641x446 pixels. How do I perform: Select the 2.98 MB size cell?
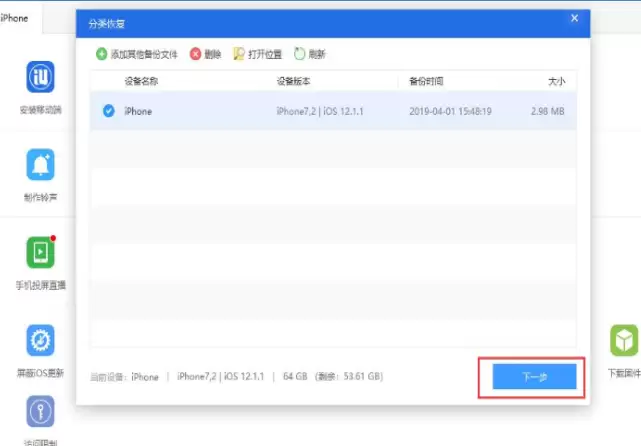tap(547, 111)
